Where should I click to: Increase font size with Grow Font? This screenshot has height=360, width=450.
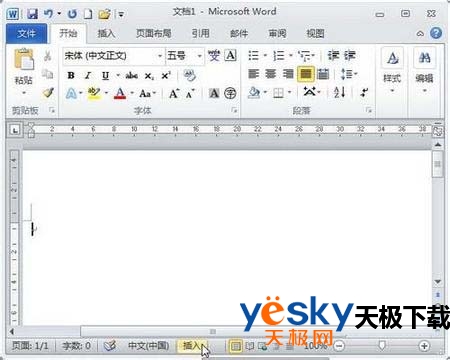(174, 94)
